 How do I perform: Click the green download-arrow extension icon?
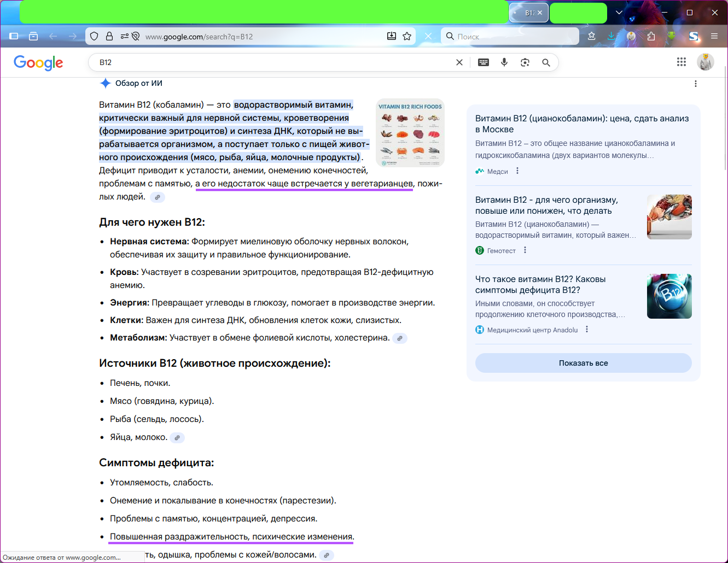(671, 36)
